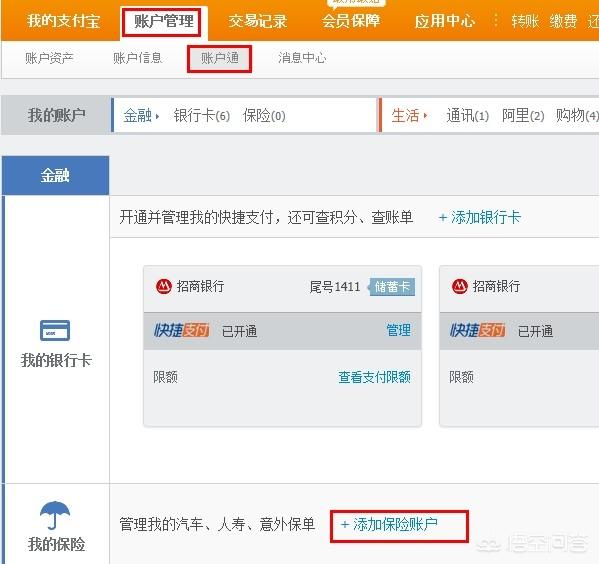
Task: Click the 我的账户 heading
Action: [x=56, y=115]
